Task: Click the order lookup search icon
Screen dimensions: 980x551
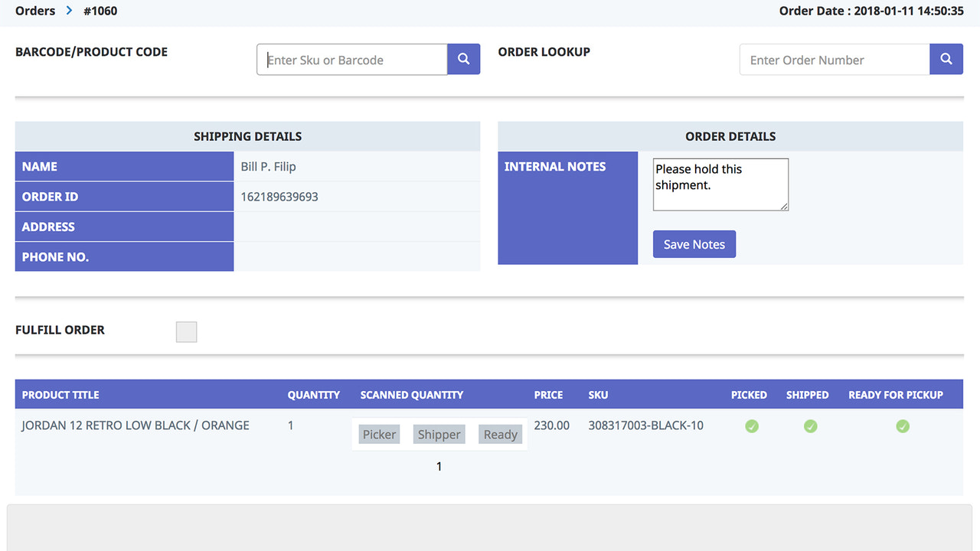Action: [946, 59]
